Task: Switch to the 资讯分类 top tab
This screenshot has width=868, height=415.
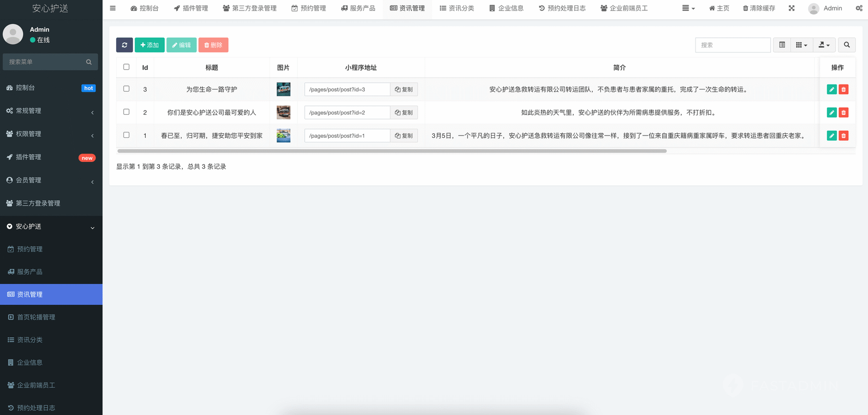Action: click(x=457, y=8)
